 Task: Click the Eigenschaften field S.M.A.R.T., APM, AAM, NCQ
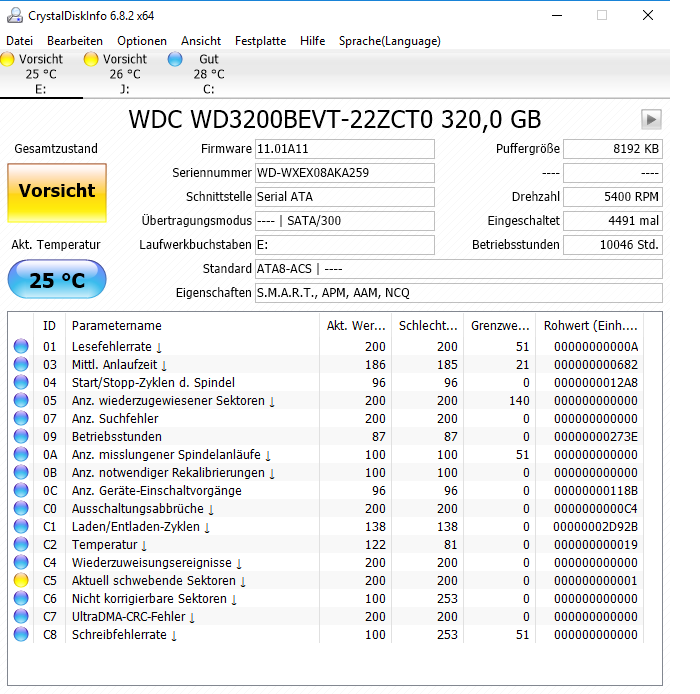pyautogui.click(x=458, y=293)
